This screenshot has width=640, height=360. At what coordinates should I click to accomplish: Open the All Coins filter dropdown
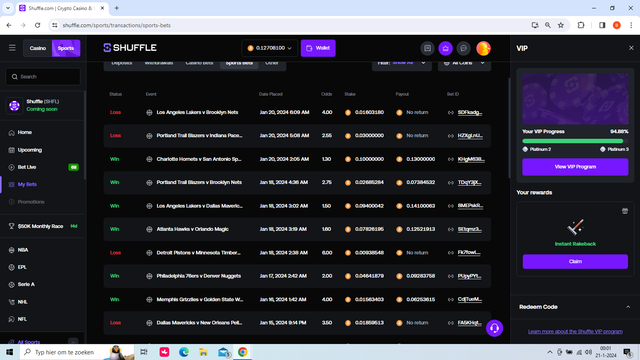pos(464,63)
